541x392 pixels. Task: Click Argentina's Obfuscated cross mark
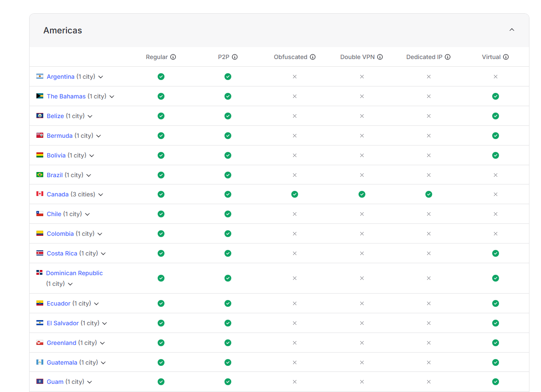pos(295,77)
